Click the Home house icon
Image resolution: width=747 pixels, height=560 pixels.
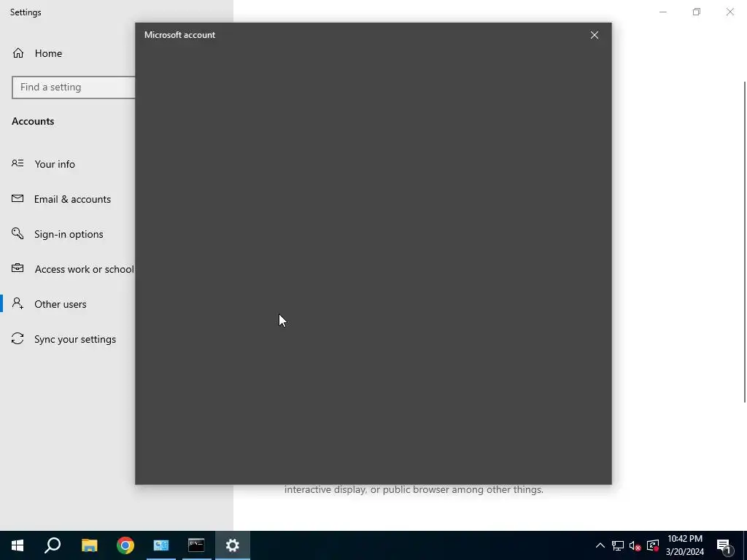pos(18,52)
